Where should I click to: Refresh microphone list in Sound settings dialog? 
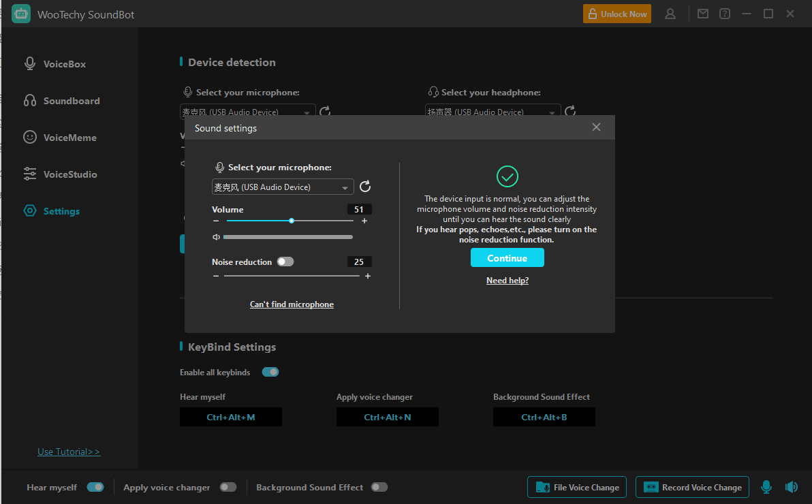tap(365, 187)
